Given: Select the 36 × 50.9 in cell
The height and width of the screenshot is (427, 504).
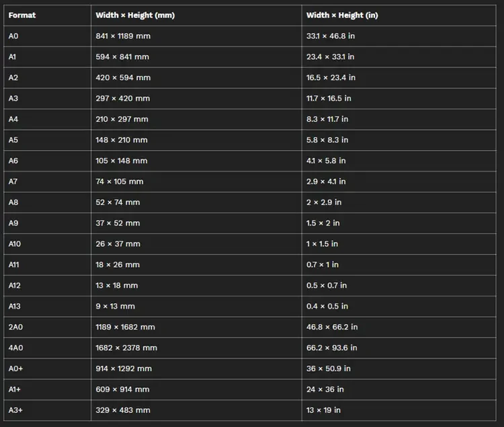Looking at the screenshot, I should (329, 368).
